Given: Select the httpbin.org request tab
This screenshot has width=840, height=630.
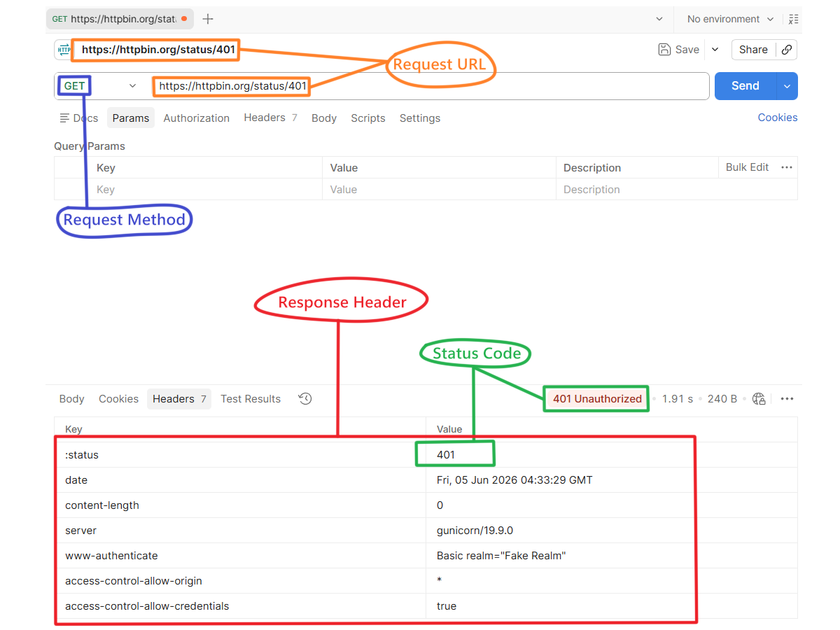Looking at the screenshot, I should tap(120, 19).
